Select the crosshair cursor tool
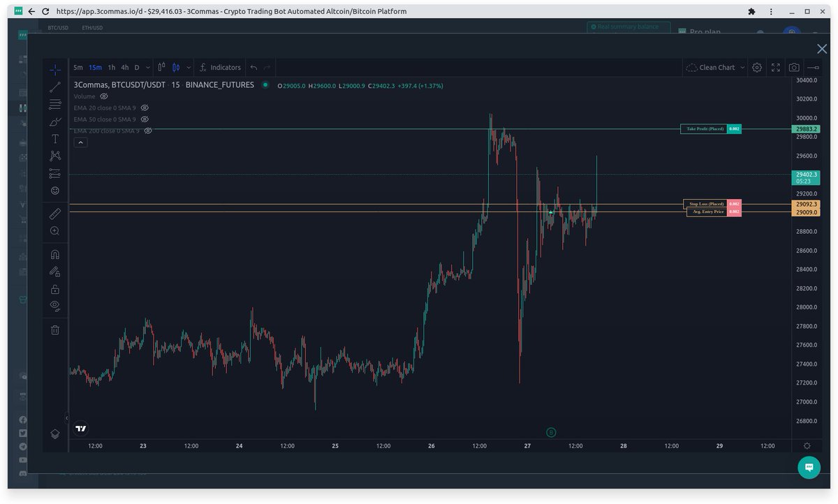The image size is (838, 504). tap(55, 69)
